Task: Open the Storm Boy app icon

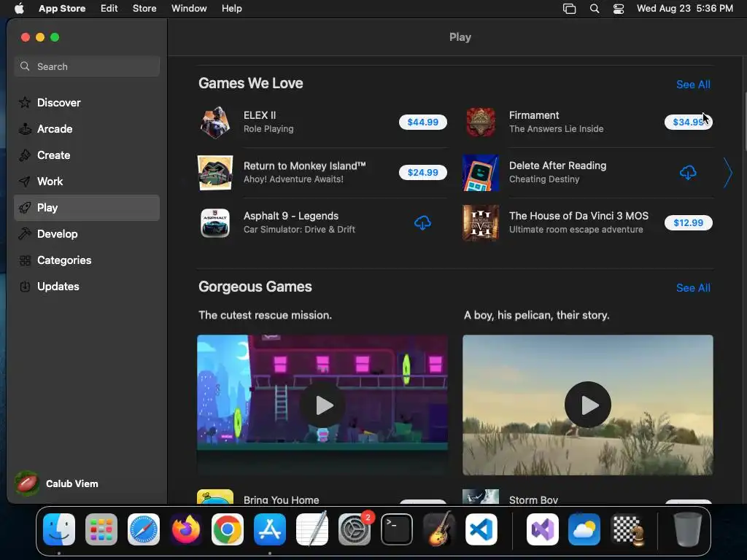Action: click(481, 497)
